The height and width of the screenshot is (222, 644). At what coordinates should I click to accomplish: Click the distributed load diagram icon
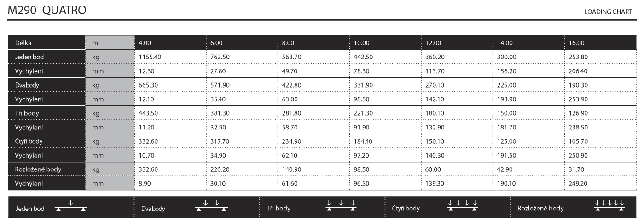(609, 207)
